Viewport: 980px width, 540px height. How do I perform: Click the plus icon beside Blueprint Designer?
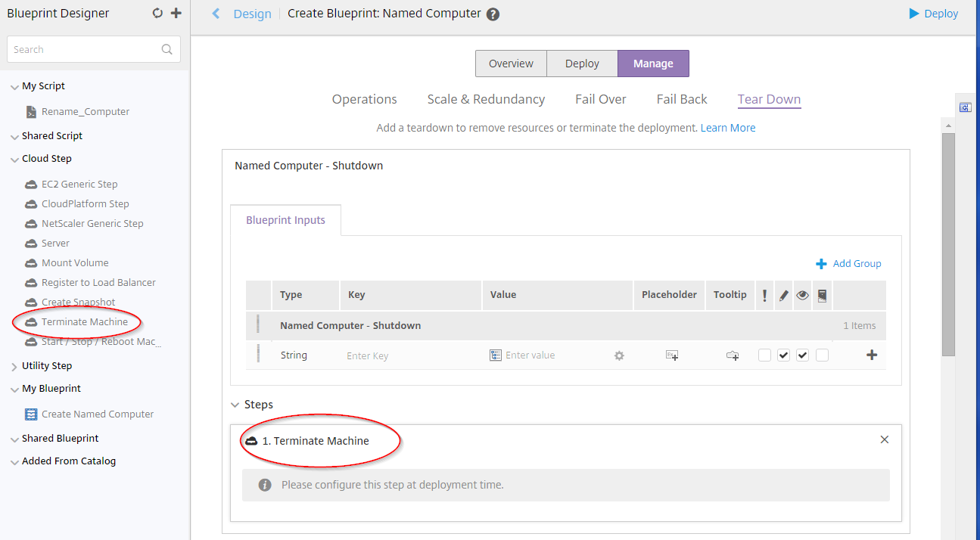[x=176, y=14]
